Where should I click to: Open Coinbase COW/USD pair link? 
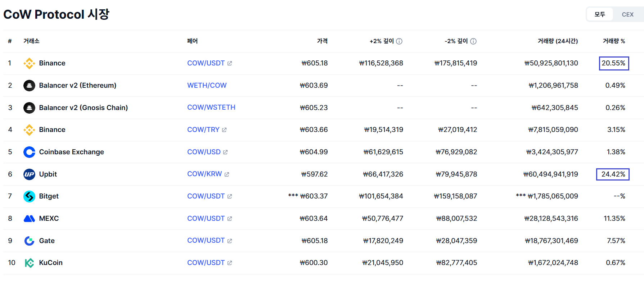click(x=204, y=152)
